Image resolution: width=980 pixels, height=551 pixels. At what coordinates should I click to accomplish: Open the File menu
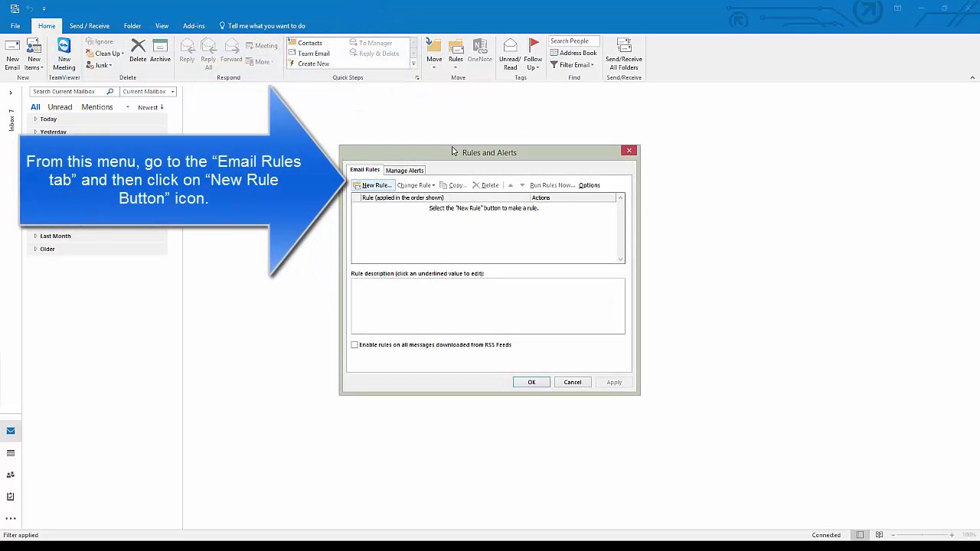click(x=15, y=26)
